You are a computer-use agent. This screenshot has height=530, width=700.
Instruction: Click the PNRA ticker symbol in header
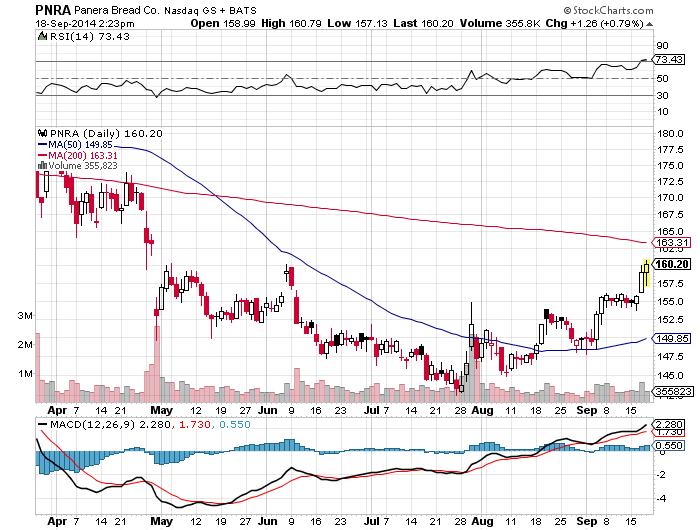pyautogui.click(x=53, y=10)
